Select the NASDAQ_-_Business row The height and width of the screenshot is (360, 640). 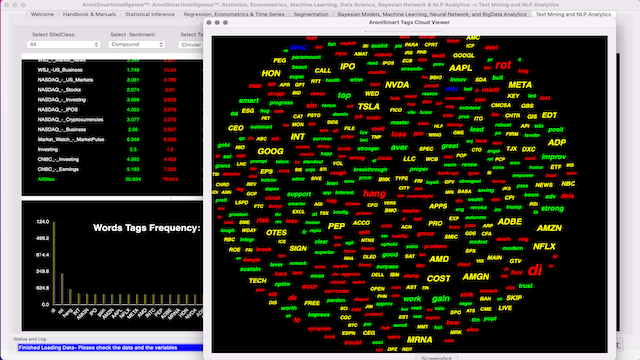[x=112, y=129]
